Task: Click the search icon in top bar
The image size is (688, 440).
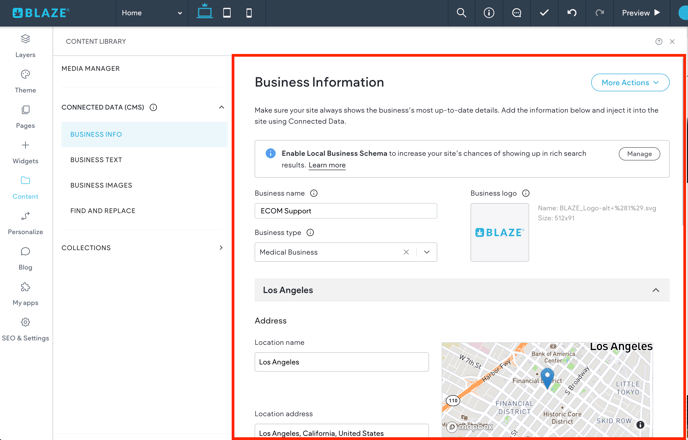Action: point(461,13)
